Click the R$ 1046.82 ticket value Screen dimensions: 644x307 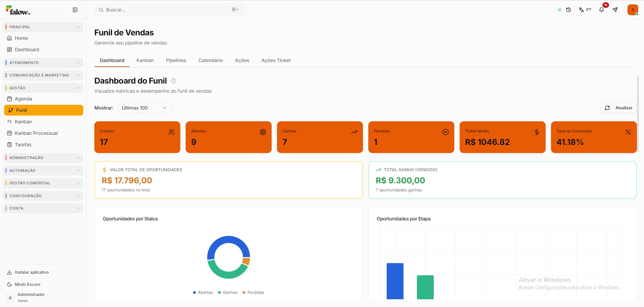(487, 142)
